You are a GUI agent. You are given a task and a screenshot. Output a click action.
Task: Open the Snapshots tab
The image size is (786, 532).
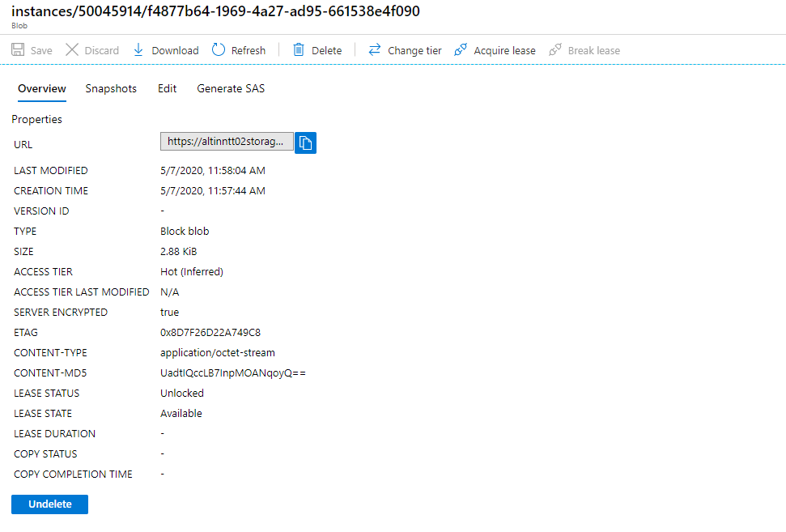tap(111, 88)
